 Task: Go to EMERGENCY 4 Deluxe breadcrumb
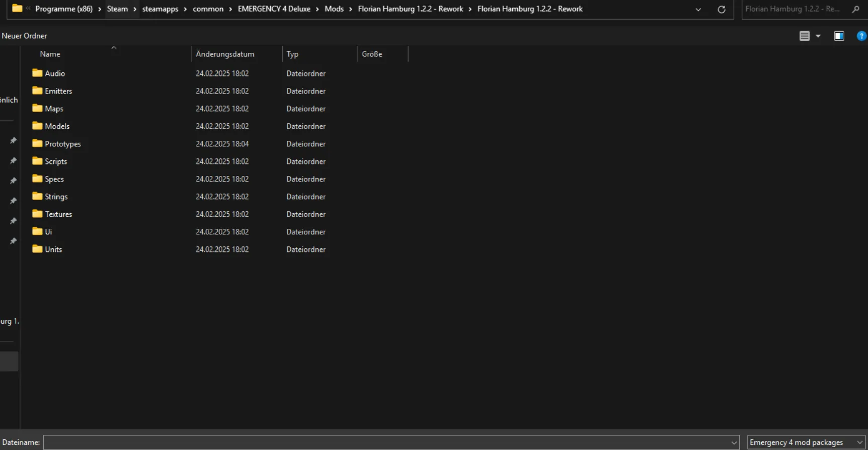(x=274, y=9)
